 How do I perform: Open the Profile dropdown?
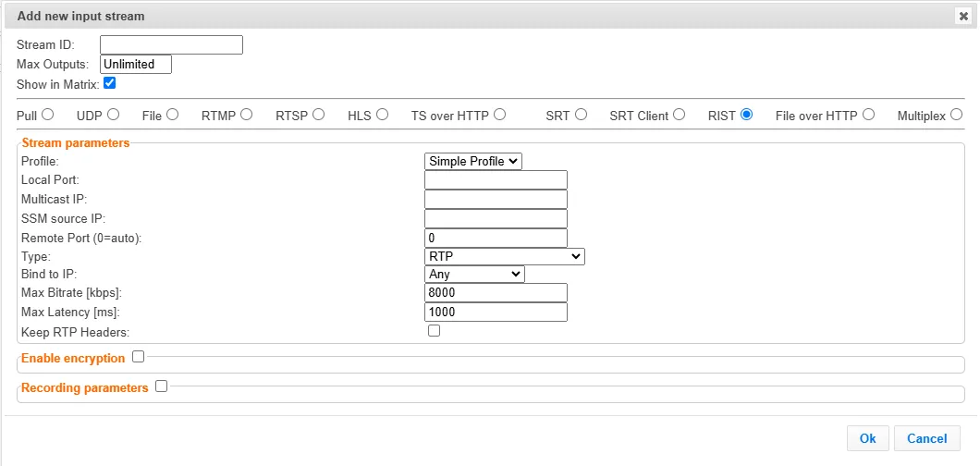(473, 161)
